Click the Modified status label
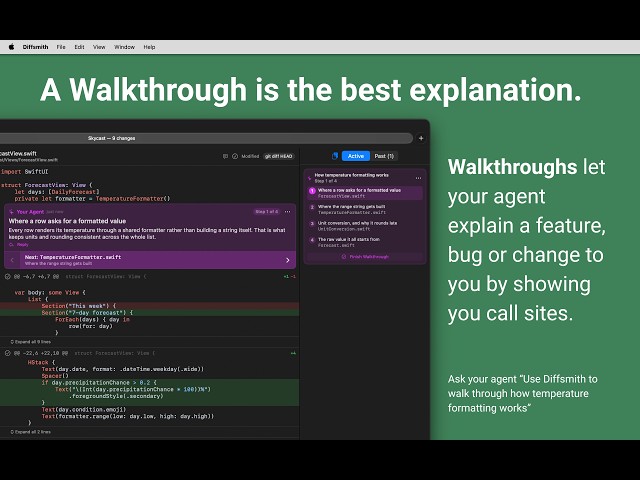 coord(250,156)
